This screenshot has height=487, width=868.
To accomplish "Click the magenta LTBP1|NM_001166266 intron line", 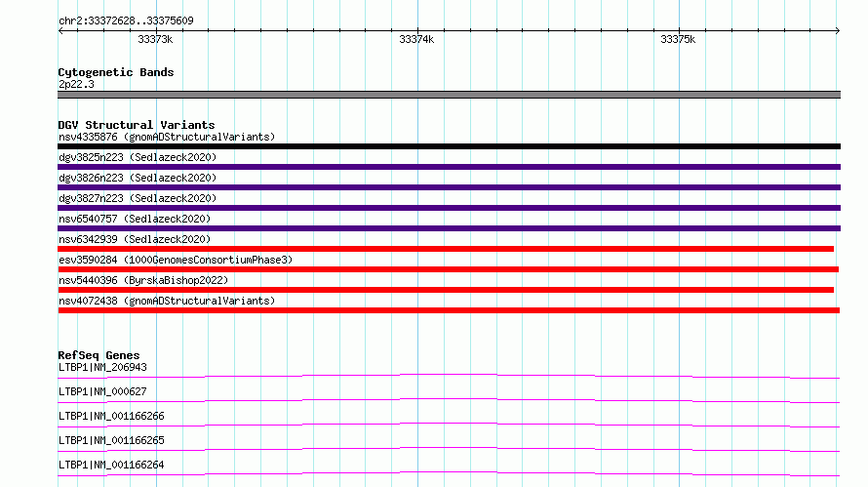I will [449, 425].
